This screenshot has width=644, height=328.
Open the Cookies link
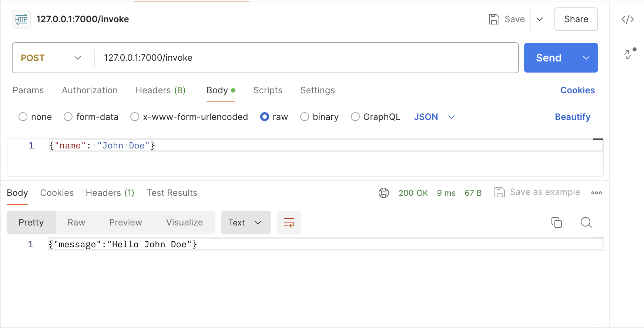coord(577,90)
